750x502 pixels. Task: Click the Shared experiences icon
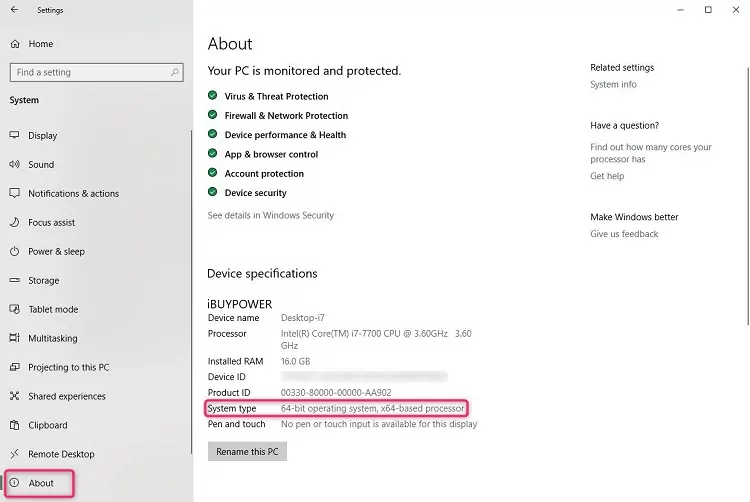pyautogui.click(x=14, y=396)
